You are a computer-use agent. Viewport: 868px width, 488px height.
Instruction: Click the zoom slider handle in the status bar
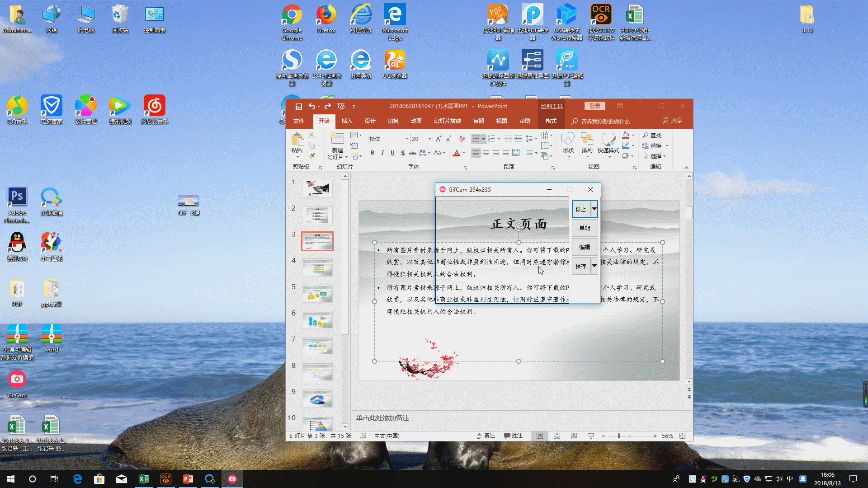(x=619, y=436)
